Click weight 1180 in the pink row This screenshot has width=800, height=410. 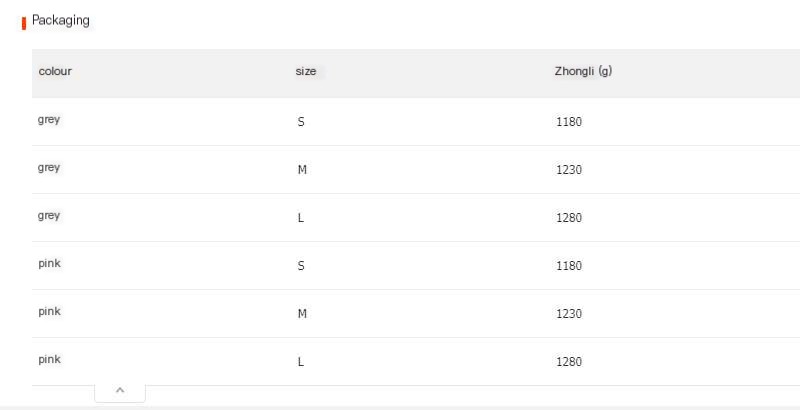[568, 266]
